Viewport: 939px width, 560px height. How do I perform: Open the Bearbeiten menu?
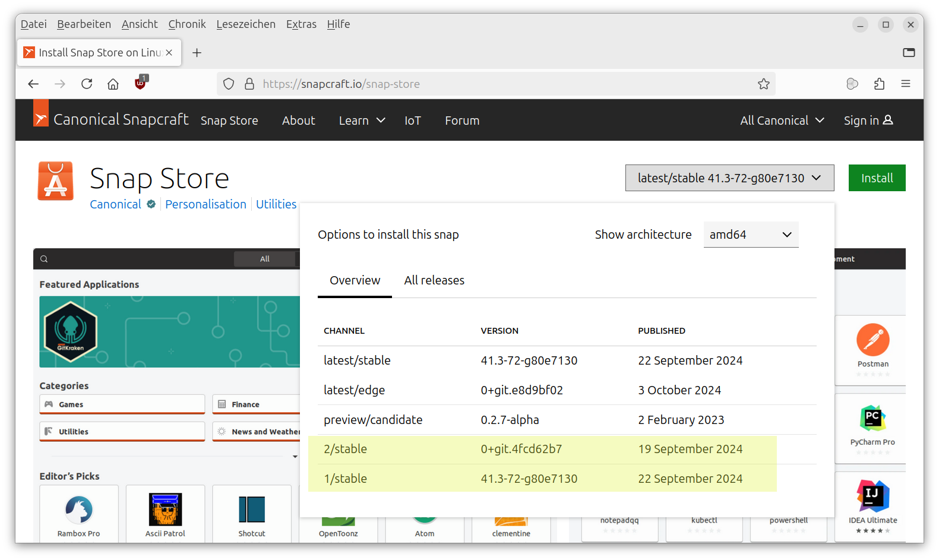coord(84,24)
